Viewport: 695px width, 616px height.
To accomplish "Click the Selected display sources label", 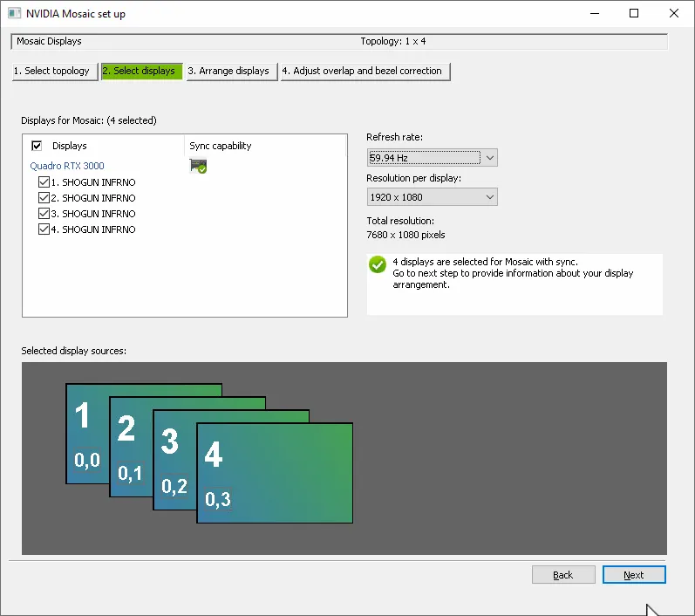I will (x=73, y=351).
